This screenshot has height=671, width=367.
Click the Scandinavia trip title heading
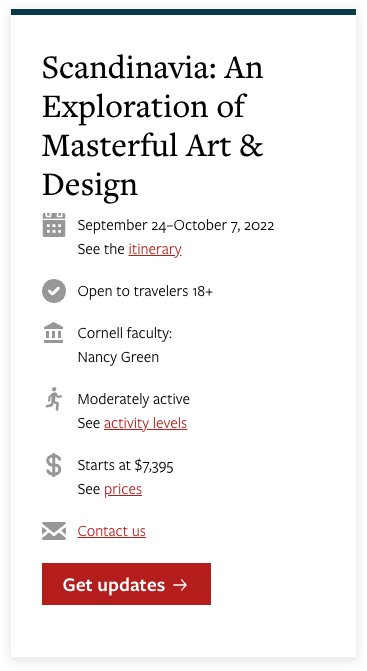[153, 126]
